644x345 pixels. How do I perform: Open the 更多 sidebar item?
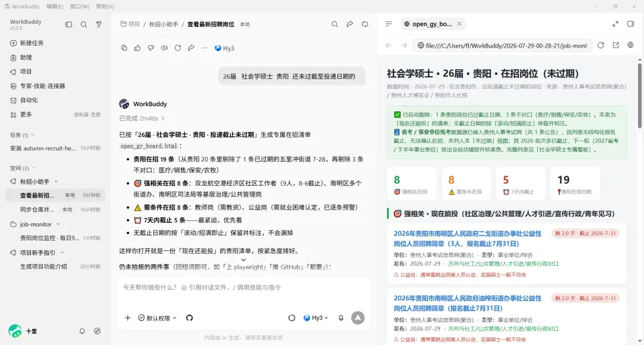(26, 114)
